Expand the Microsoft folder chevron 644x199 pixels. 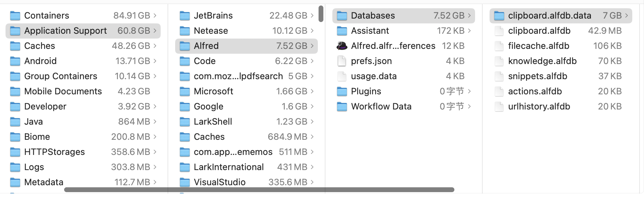point(312,91)
